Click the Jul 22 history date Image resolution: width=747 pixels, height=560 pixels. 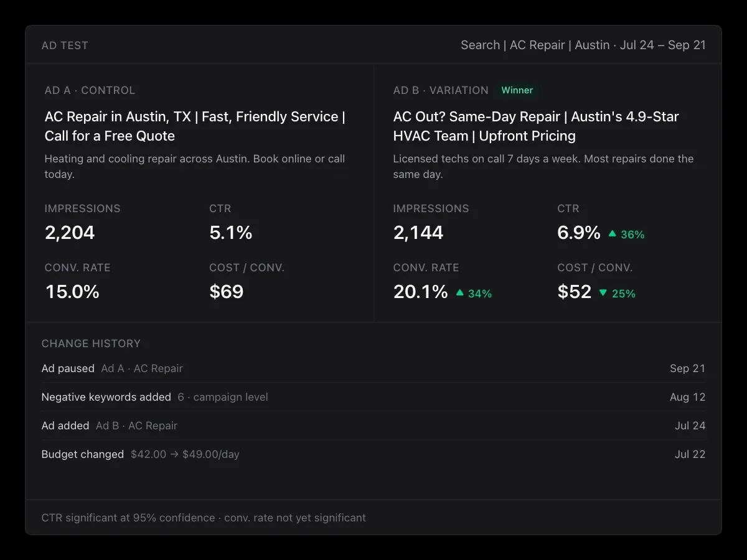pyautogui.click(x=690, y=454)
